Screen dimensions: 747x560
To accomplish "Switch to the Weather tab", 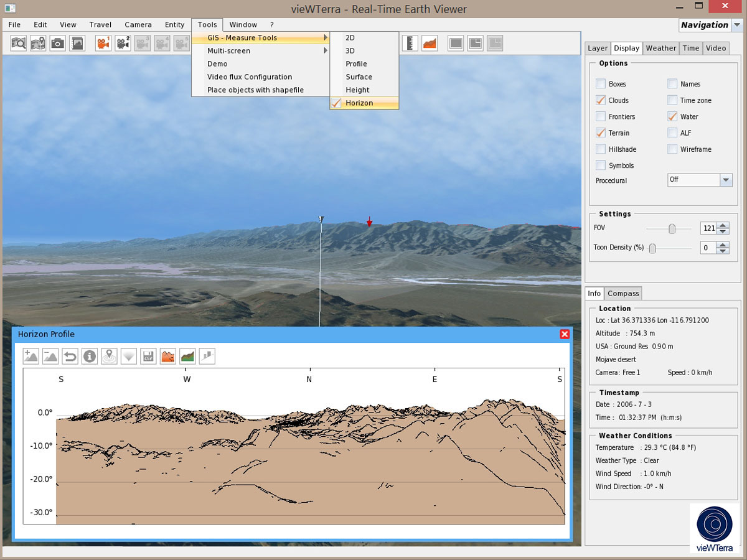I will (x=661, y=49).
